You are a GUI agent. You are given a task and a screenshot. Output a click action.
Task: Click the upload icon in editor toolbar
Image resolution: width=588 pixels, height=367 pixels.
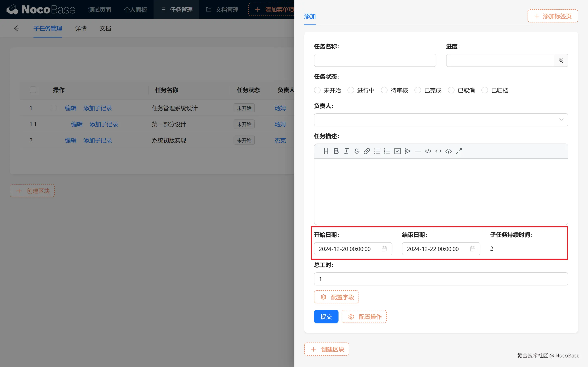pyautogui.click(x=448, y=151)
